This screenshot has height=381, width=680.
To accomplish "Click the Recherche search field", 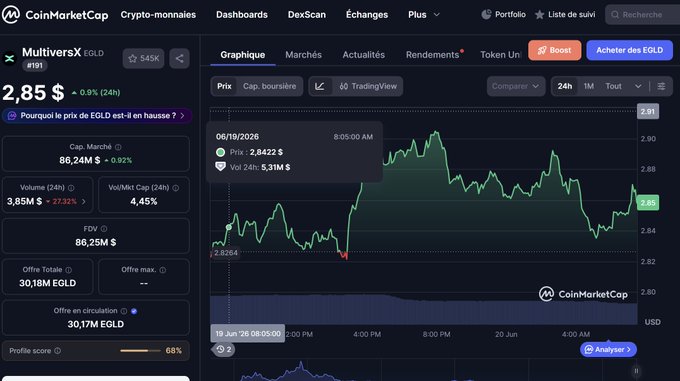I will 642,15.
